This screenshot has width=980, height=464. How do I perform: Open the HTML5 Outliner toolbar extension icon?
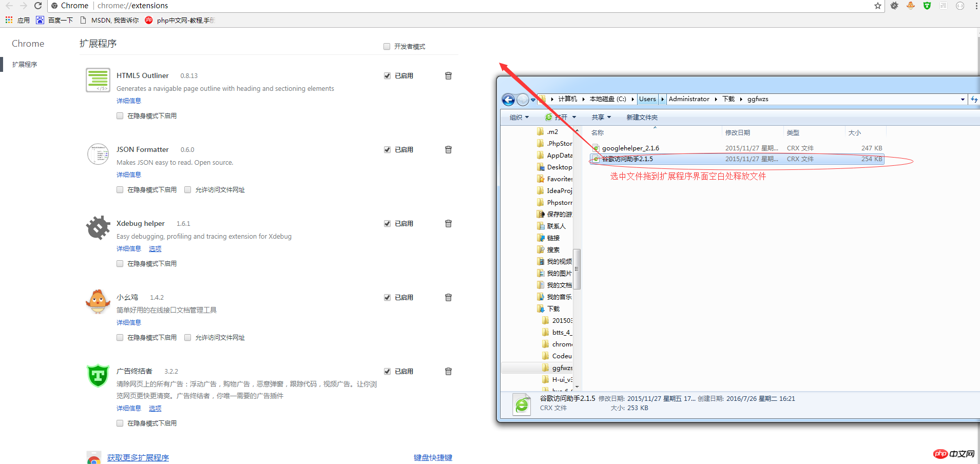[944, 6]
